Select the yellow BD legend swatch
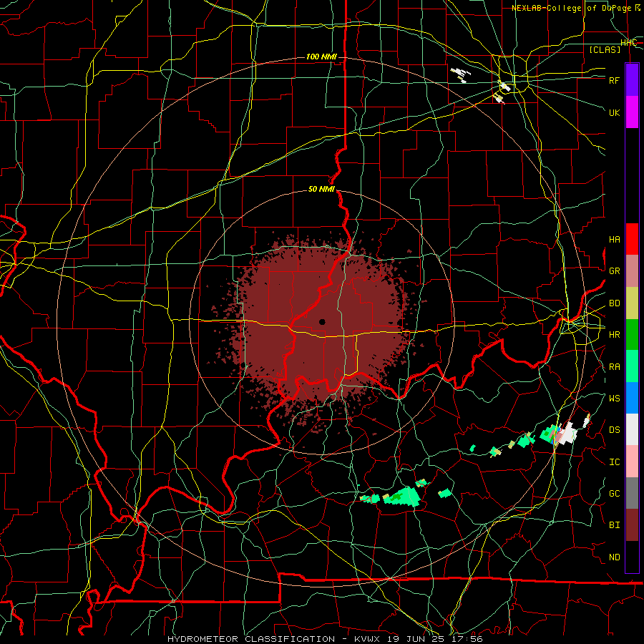644x644 pixels. point(632,303)
